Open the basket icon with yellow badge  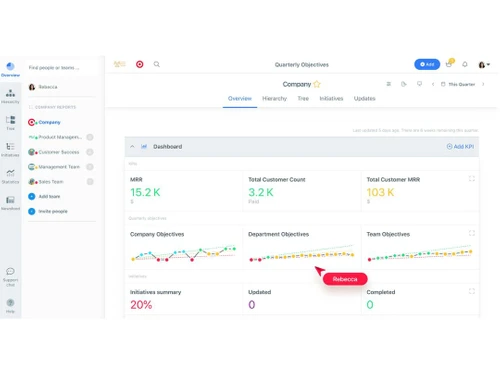(x=449, y=63)
